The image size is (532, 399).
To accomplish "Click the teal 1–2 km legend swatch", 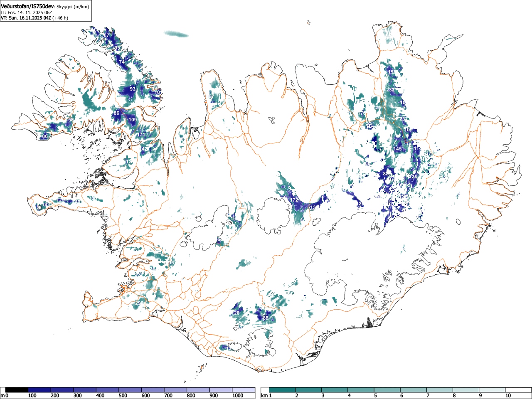I will [283, 390].
